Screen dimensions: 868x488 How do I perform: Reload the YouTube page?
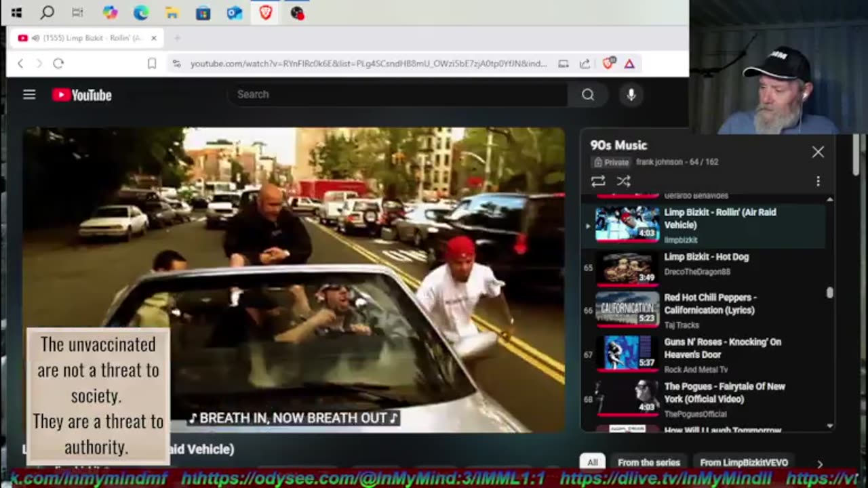coord(58,63)
